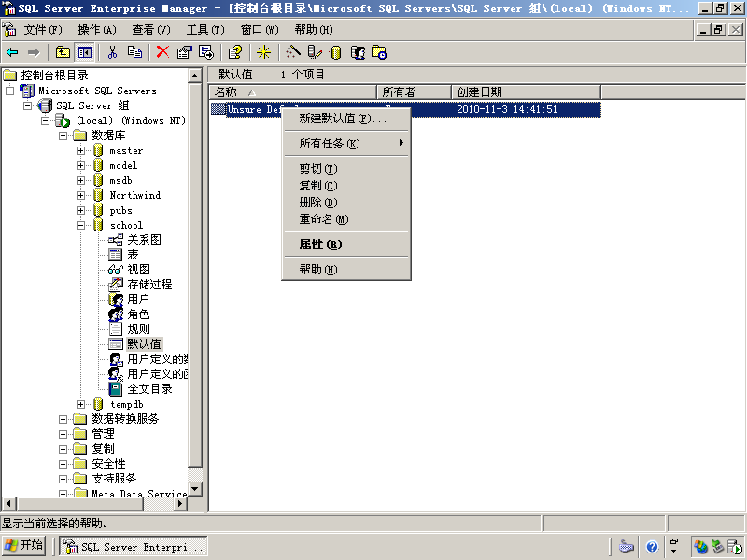
Task: Click the New Login toolbar icon
Action: point(358,52)
